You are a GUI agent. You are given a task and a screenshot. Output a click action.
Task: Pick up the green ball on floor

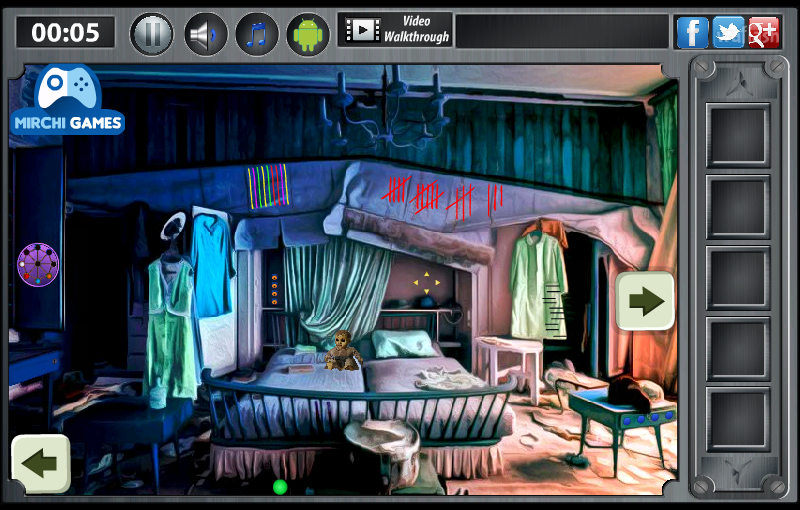[280, 487]
